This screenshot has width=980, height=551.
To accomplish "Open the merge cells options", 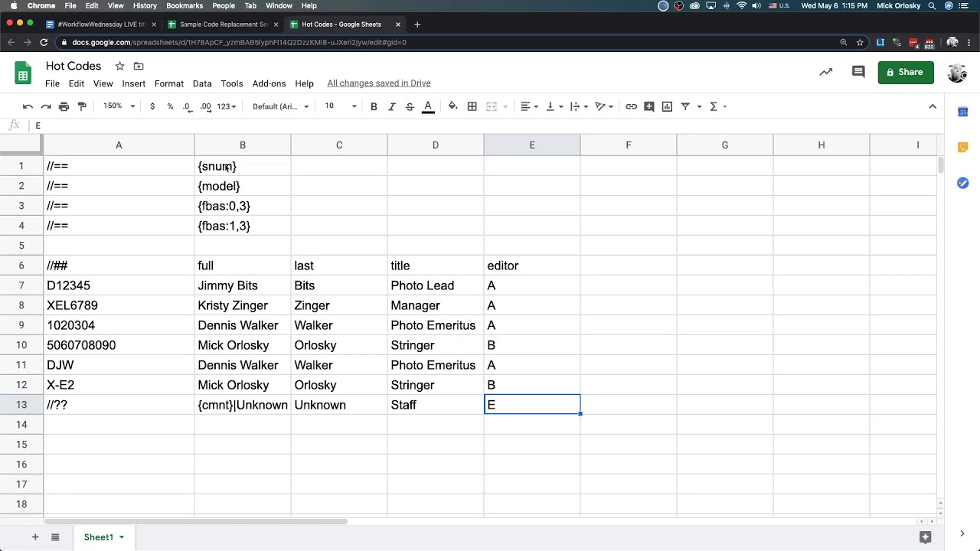I will tap(495, 106).
